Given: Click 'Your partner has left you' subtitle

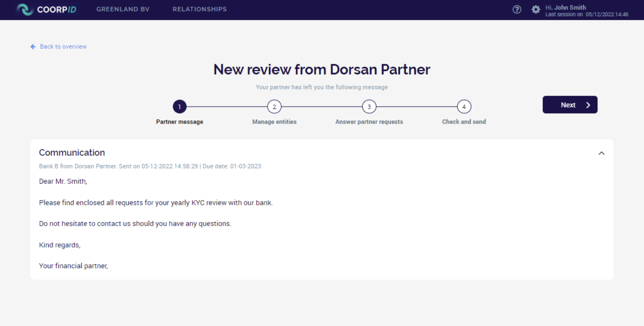Looking at the screenshot, I should point(322,87).
